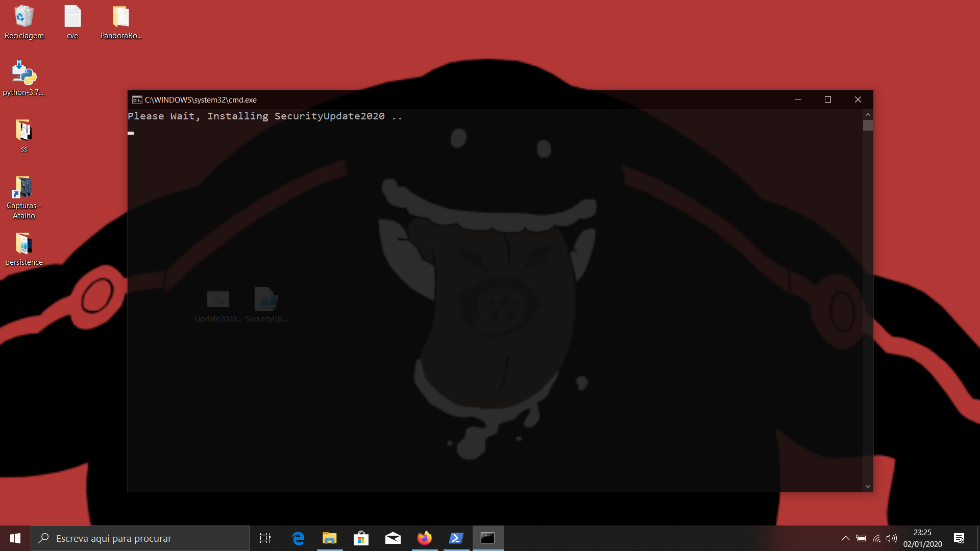Expand hidden system tray icons chevron
980x551 pixels.
pyautogui.click(x=845, y=538)
